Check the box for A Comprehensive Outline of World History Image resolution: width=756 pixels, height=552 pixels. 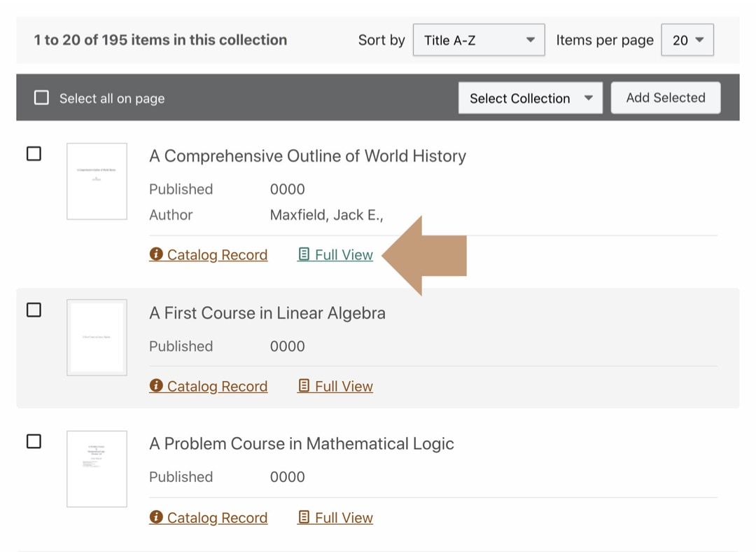pos(34,153)
